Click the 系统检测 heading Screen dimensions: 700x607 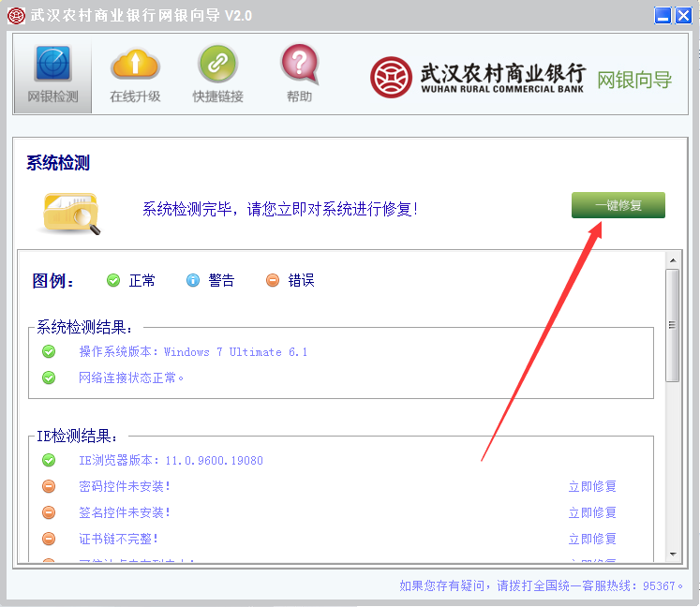(58, 162)
